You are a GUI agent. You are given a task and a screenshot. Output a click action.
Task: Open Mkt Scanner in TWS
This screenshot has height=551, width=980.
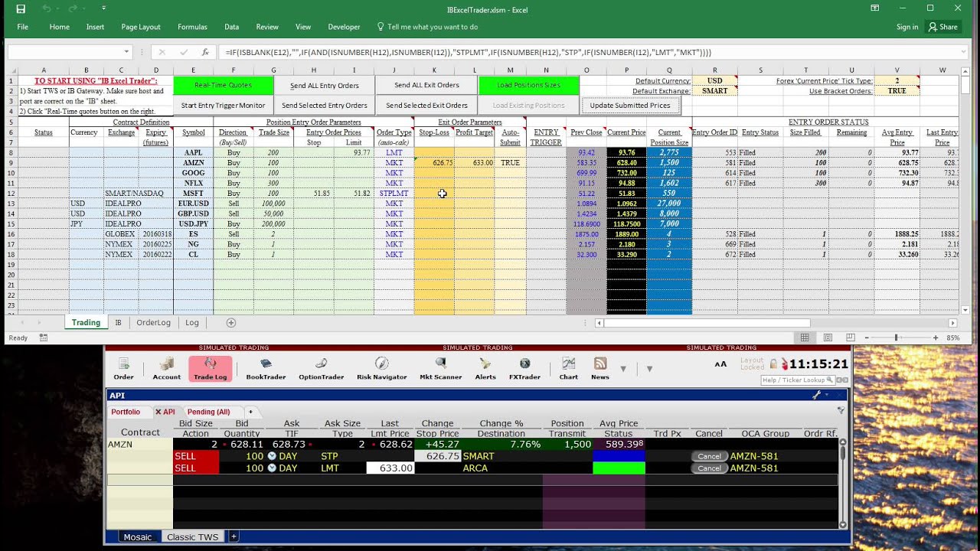coord(440,369)
